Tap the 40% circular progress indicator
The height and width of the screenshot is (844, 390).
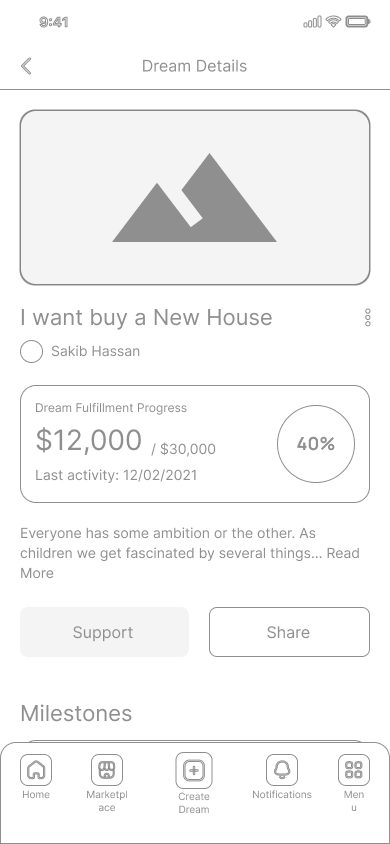tap(316, 444)
